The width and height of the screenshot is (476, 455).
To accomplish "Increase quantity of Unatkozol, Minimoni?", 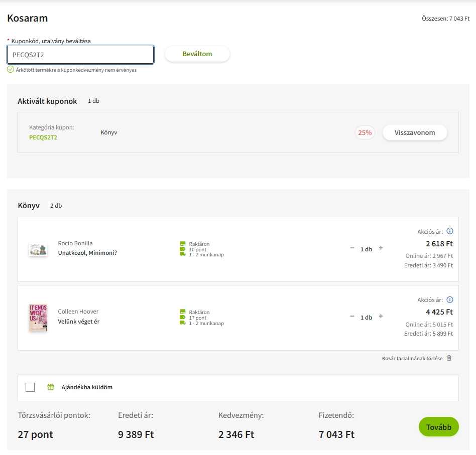I will [381, 248].
